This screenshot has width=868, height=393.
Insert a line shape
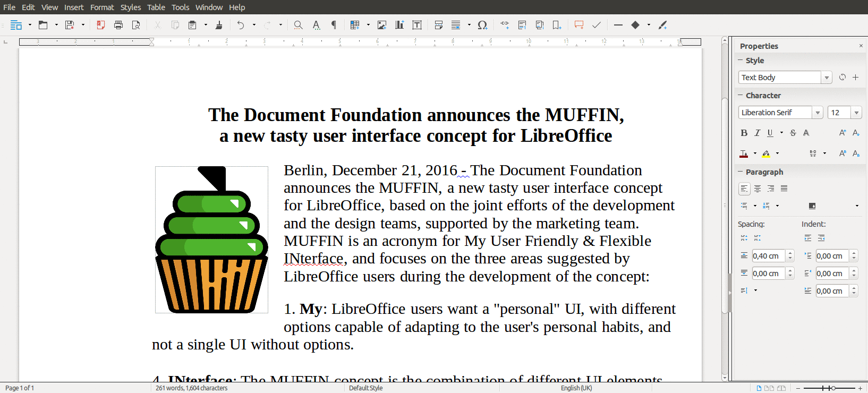[618, 25]
